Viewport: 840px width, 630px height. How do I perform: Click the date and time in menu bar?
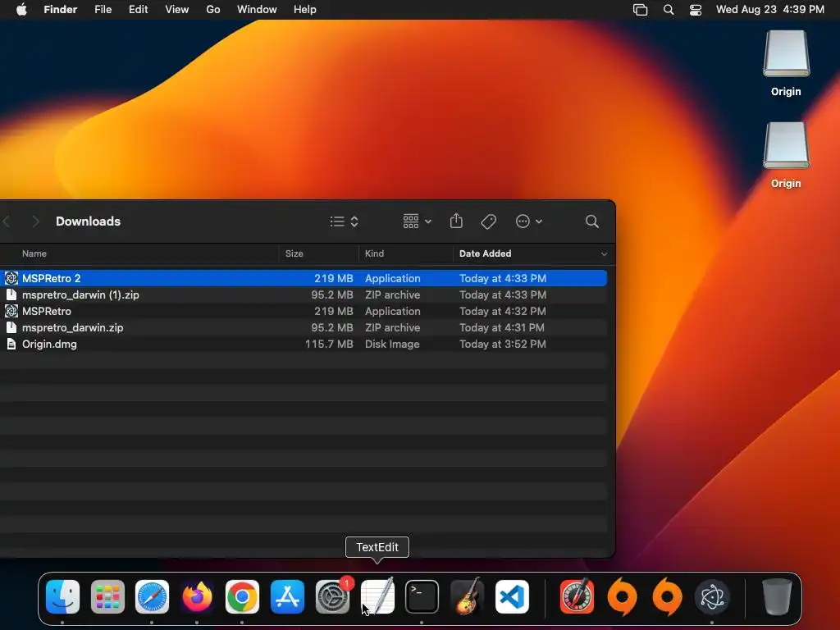[769, 10]
